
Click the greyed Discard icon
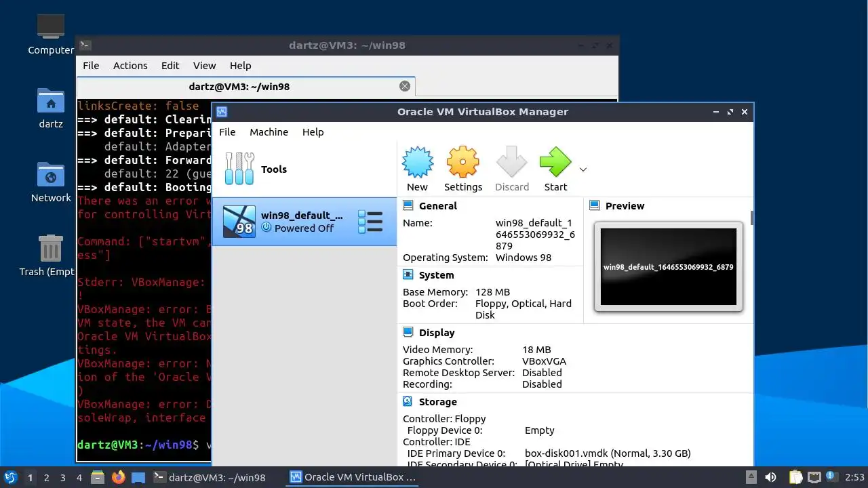coord(512,163)
